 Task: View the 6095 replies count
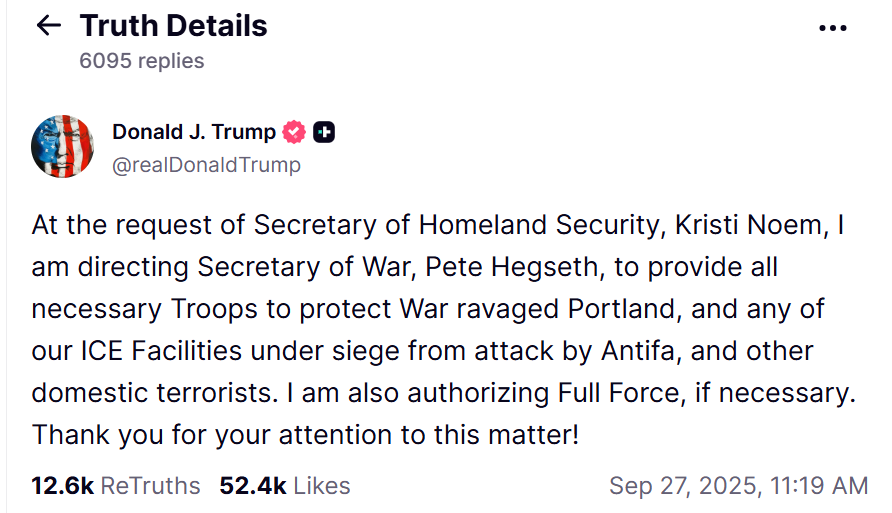click(141, 61)
